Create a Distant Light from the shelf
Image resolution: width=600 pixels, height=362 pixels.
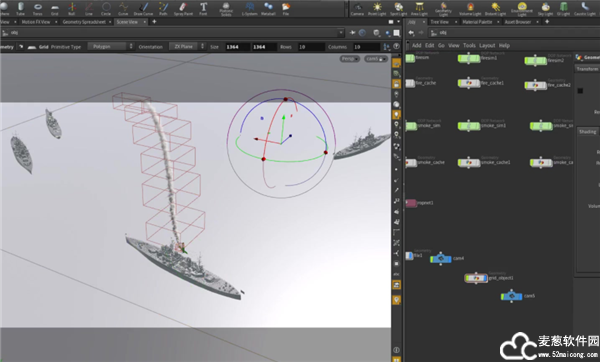tap(495, 8)
